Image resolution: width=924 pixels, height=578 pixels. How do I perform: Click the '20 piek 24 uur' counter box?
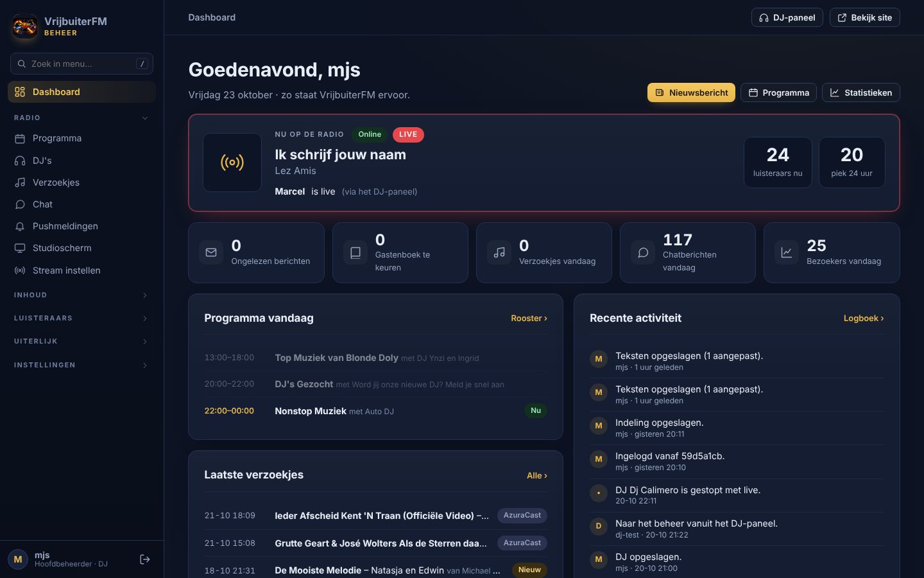click(x=851, y=162)
